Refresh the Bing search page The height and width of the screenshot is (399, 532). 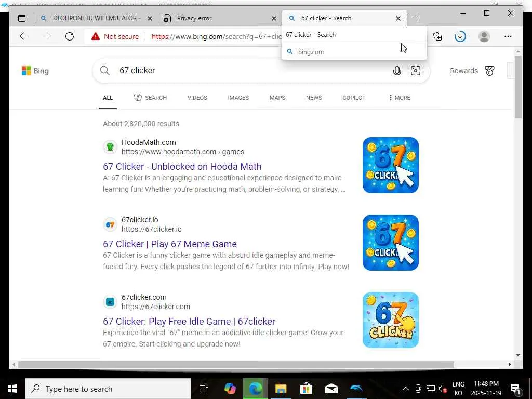tap(70, 36)
